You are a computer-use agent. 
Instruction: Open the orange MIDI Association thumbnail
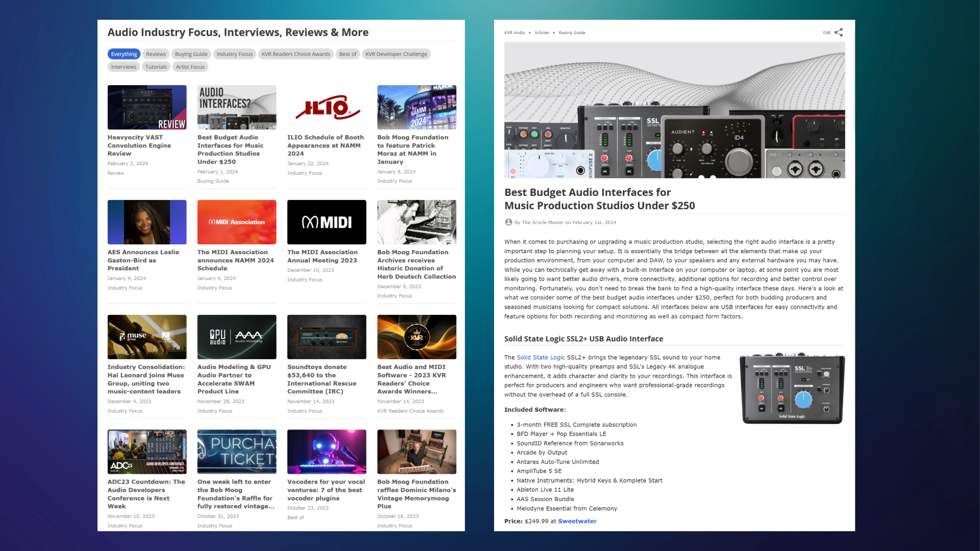237,222
